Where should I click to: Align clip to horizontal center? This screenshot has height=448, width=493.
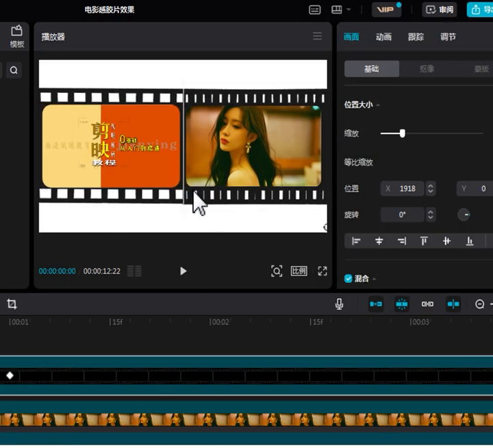point(379,241)
